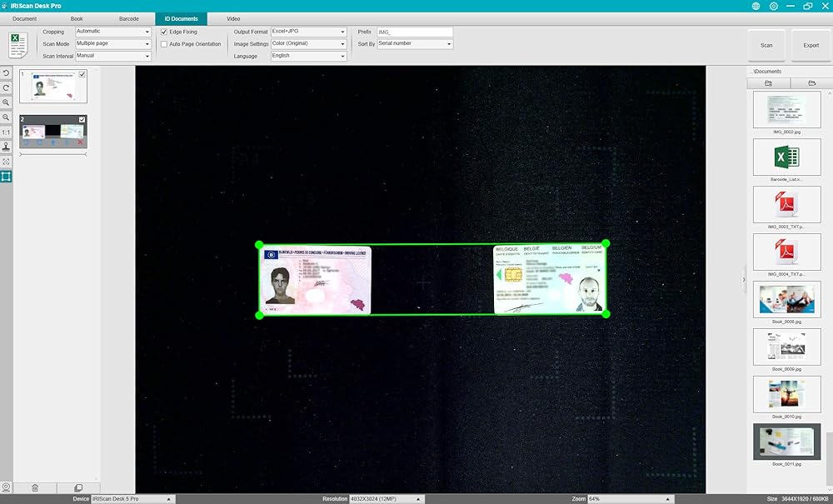
Task: Click the trash delete icon below thumbnails
Action: tap(35, 487)
